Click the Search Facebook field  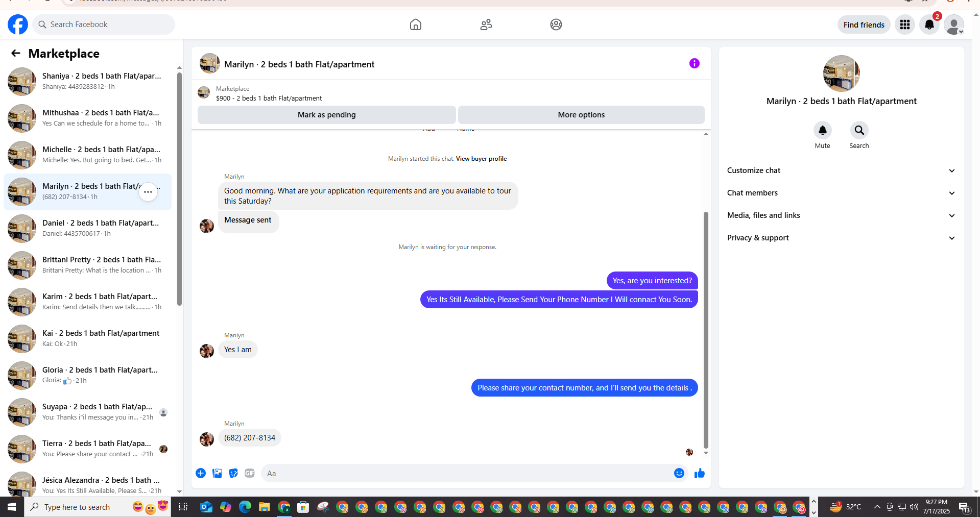coord(104,24)
